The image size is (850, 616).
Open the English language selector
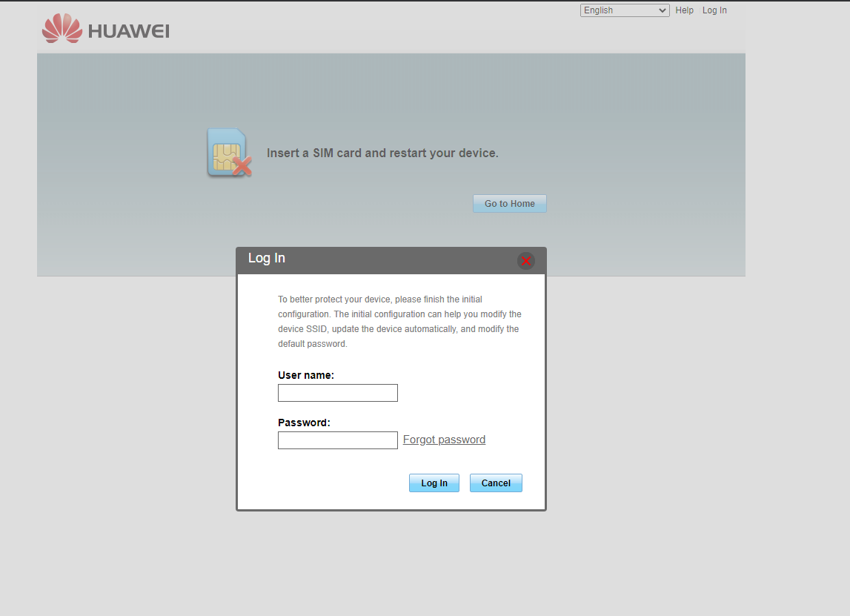(624, 10)
